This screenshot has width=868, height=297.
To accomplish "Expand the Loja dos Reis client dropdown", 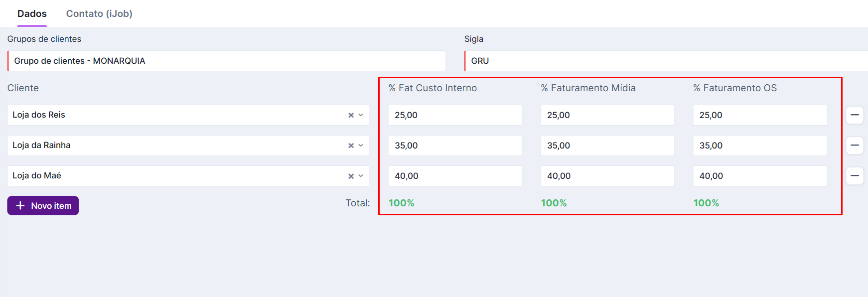I will click(x=361, y=115).
